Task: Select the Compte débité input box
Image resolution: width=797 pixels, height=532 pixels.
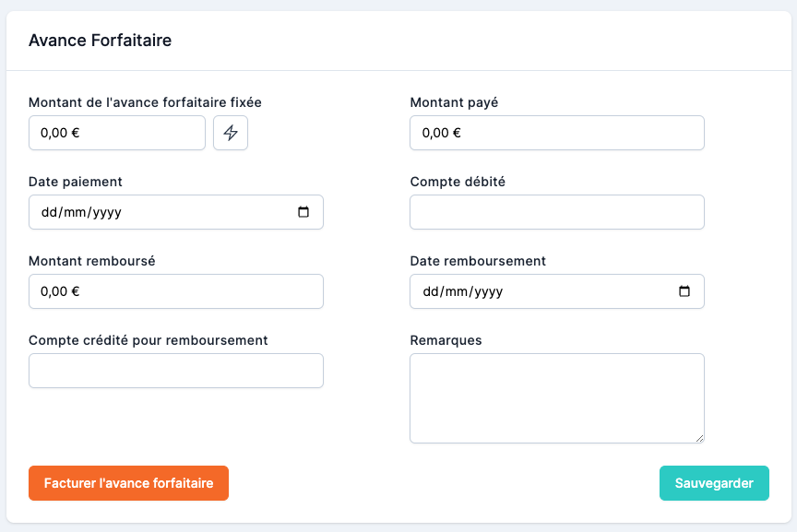Action: click(556, 212)
